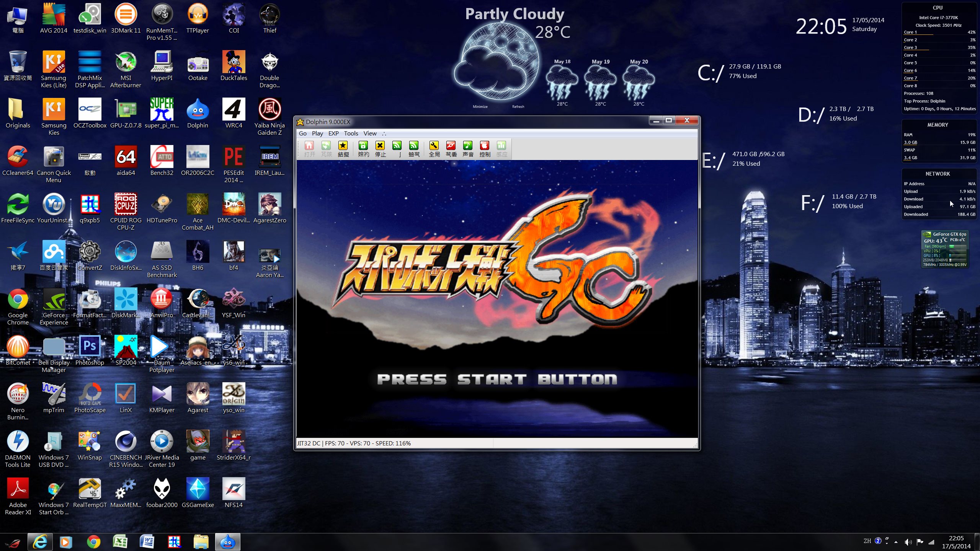Open the Go menu in Dolphin

pyautogui.click(x=303, y=133)
